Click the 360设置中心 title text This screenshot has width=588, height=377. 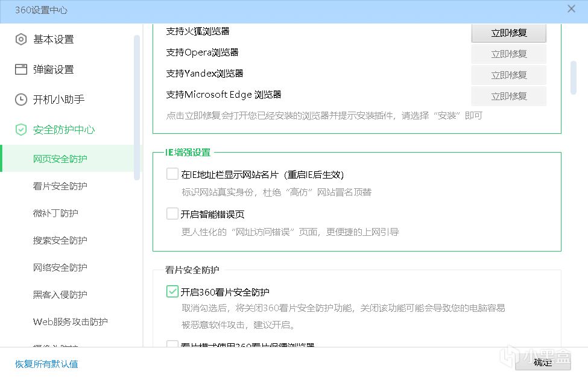tap(41, 10)
